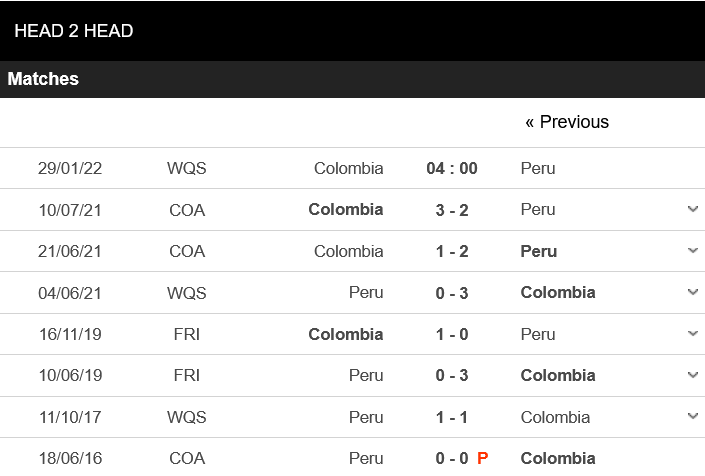This screenshot has width=705, height=476.
Task: Click the 1 - 1 score from 2017
Action: pos(452,417)
